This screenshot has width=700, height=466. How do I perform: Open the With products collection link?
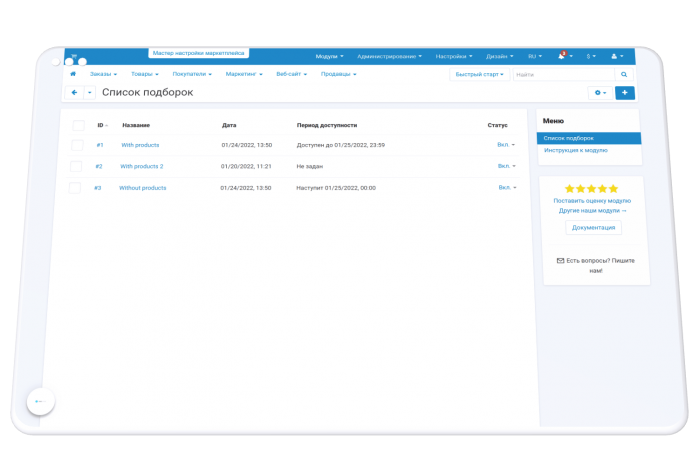tap(140, 145)
